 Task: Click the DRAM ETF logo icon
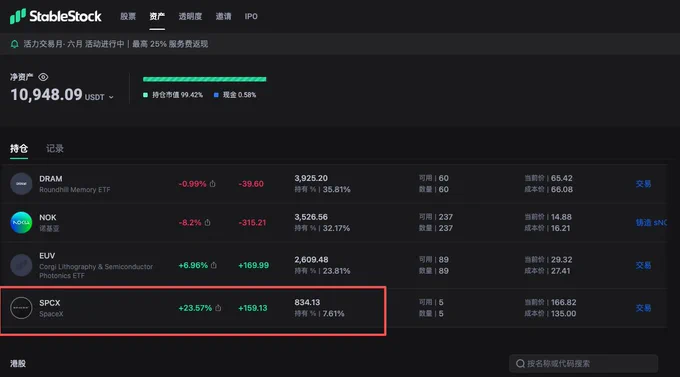[x=21, y=184]
